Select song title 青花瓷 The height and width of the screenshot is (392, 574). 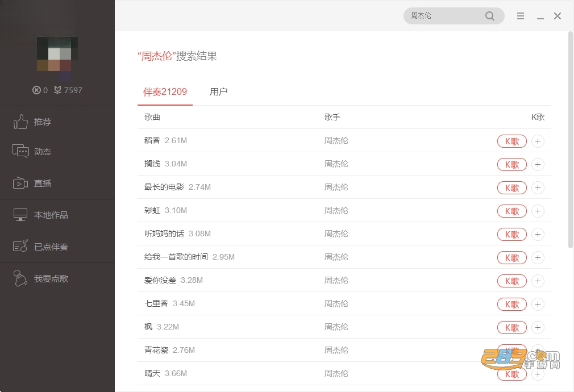tap(156, 350)
